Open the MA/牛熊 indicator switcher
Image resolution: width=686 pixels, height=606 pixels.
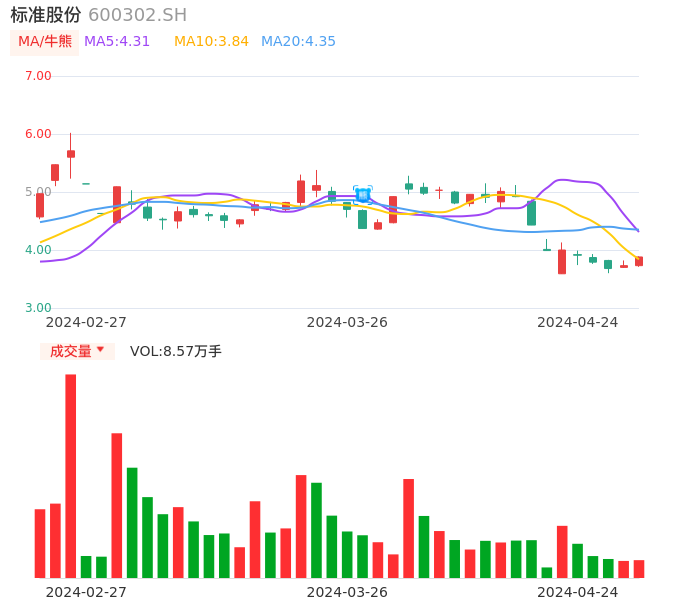point(45,42)
